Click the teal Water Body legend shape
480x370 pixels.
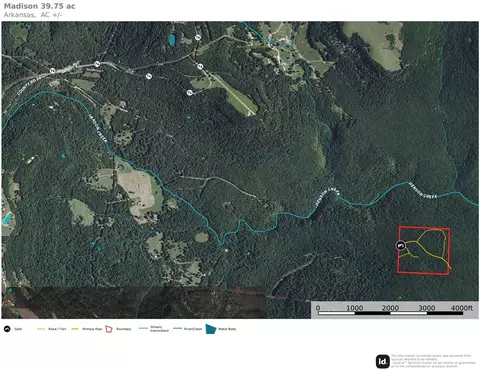point(211,329)
